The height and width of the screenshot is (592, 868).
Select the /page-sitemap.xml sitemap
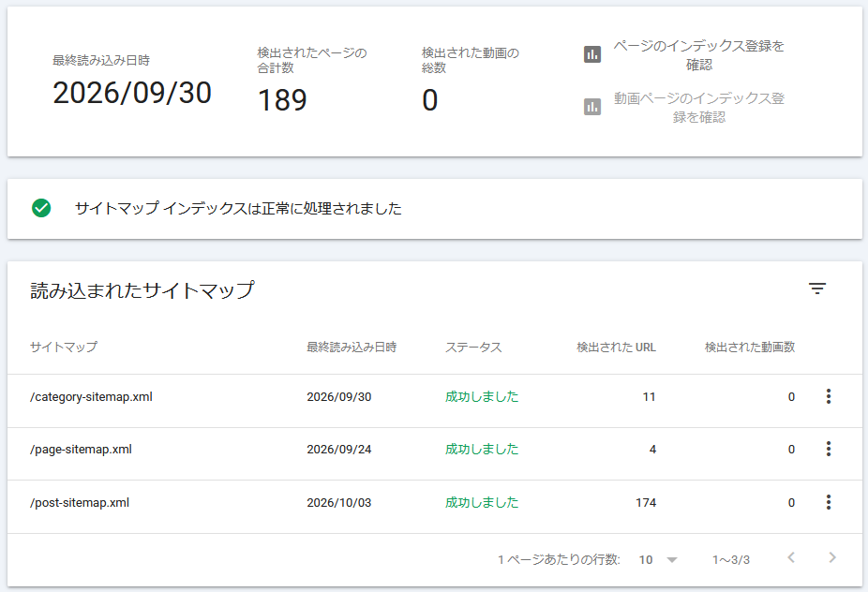pos(81,450)
